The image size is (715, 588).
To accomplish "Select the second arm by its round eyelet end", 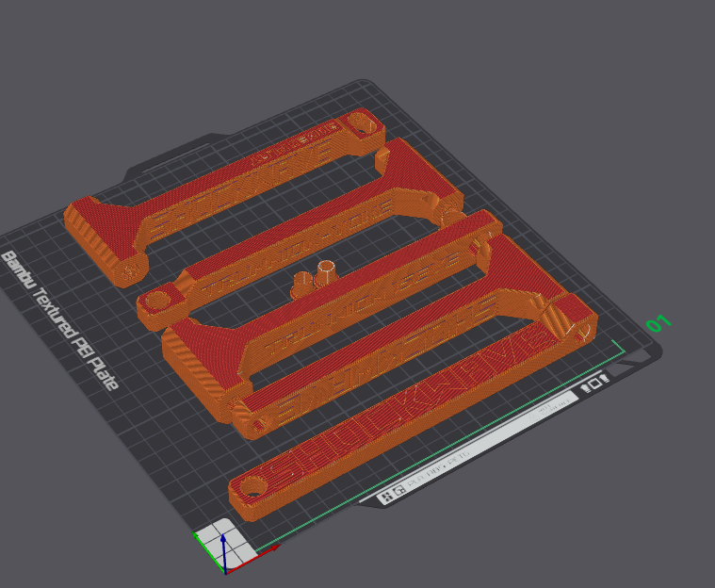I will [157, 302].
